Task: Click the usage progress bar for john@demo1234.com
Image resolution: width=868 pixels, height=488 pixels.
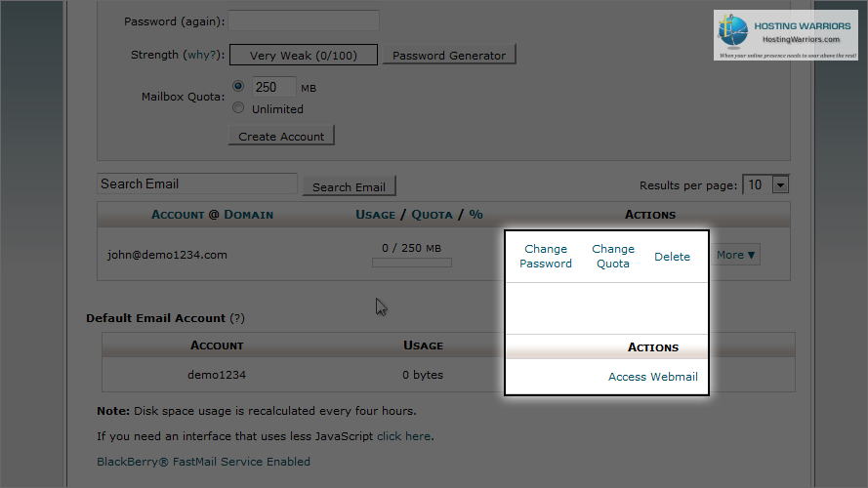Action: 412,263
